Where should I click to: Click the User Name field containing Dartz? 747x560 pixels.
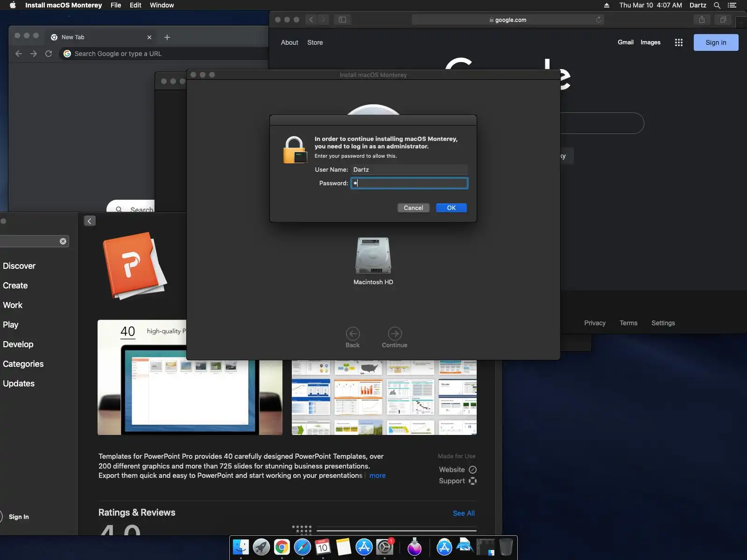click(x=409, y=169)
